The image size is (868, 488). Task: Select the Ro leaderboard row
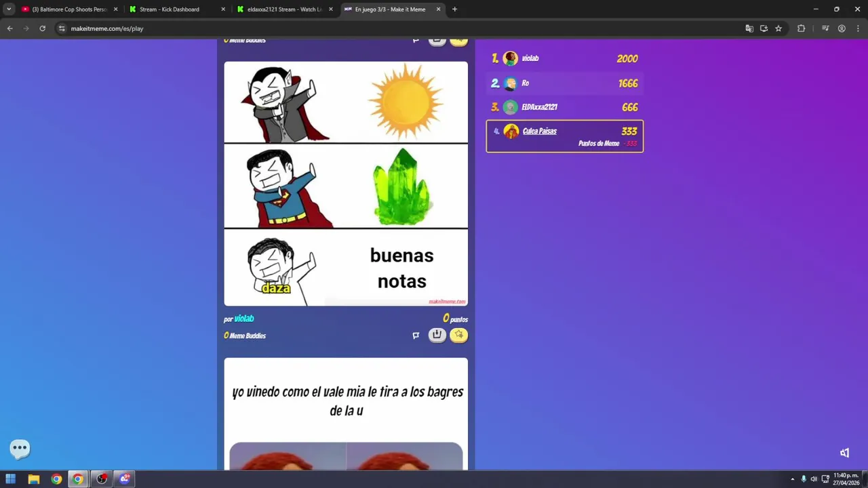coord(565,83)
